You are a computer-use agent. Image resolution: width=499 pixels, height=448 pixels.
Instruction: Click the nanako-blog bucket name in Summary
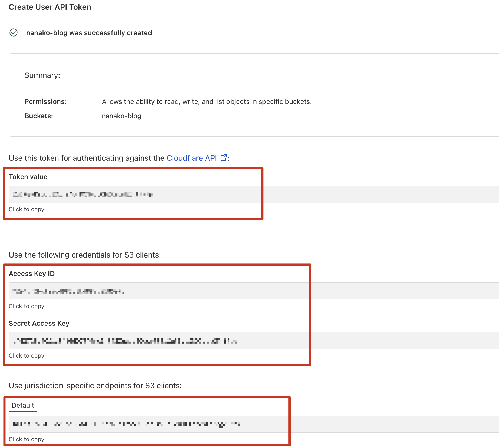pos(122,116)
